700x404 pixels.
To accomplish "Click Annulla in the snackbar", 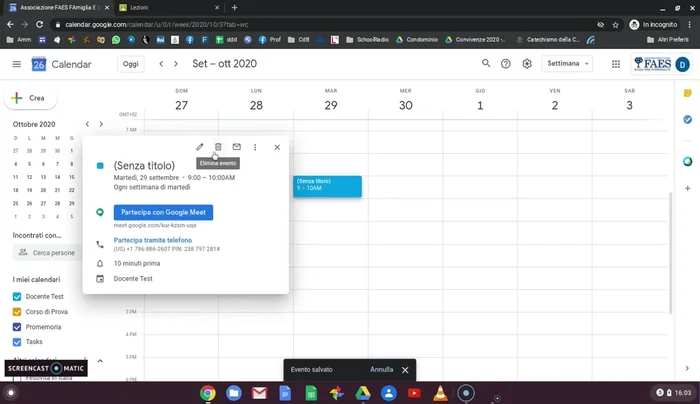I will click(x=381, y=370).
